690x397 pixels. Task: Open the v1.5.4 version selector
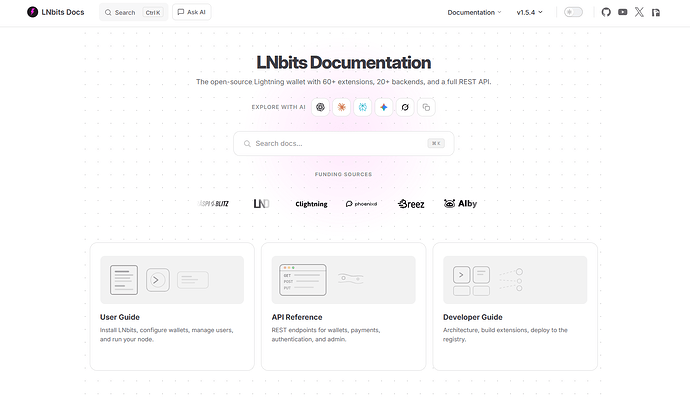pos(529,12)
